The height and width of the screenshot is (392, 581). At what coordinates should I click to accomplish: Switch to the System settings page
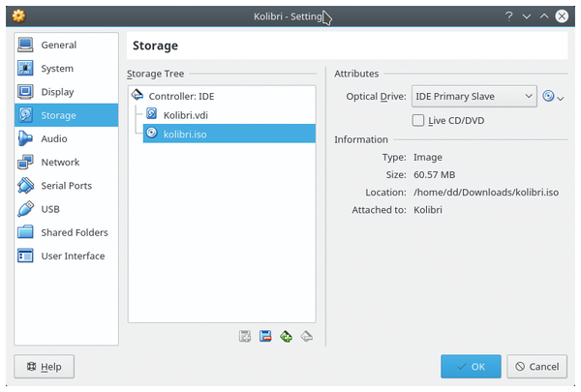[57, 69]
